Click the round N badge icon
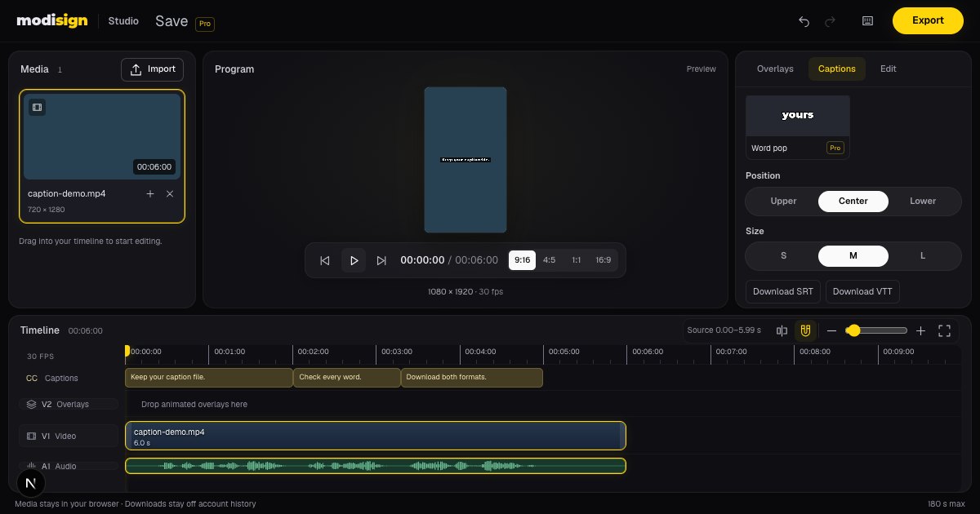The image size is (980, 514). pyautogui.click(x=31, y=483)
